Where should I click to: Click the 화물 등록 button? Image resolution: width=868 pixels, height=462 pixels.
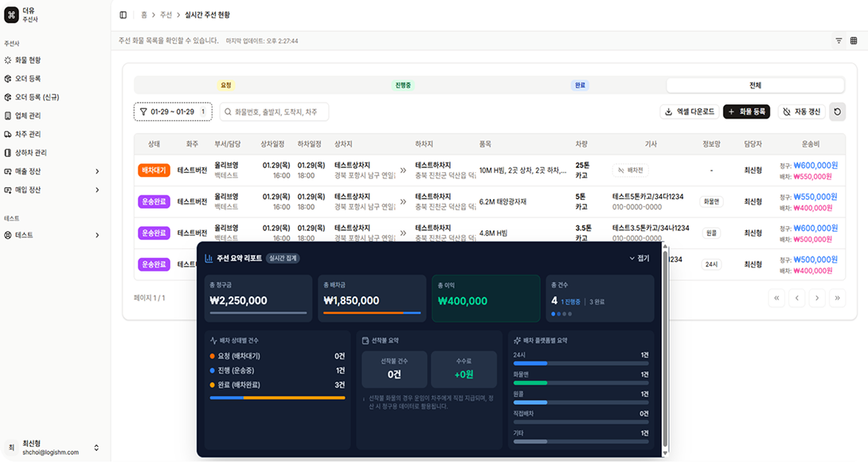click(x=746, y=112)
